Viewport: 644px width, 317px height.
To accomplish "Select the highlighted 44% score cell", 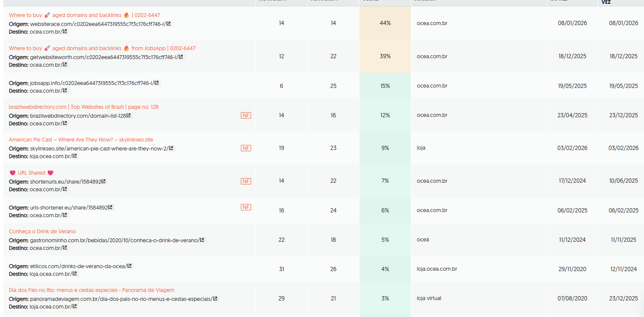I will 385,23.
